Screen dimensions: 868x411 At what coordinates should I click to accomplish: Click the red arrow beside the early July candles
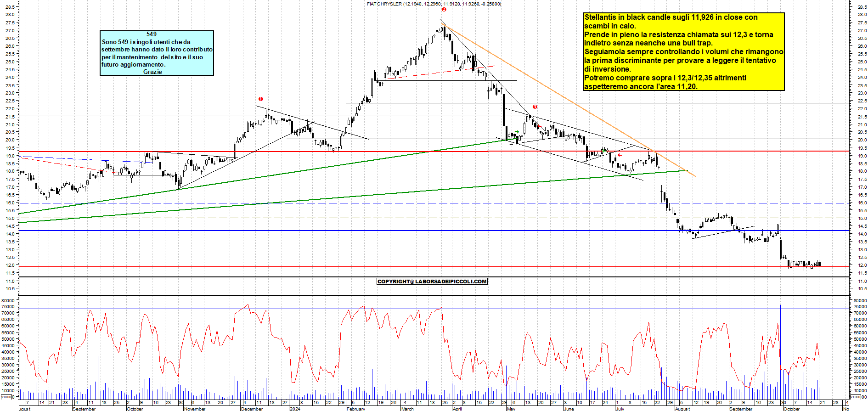click(620, 155)
